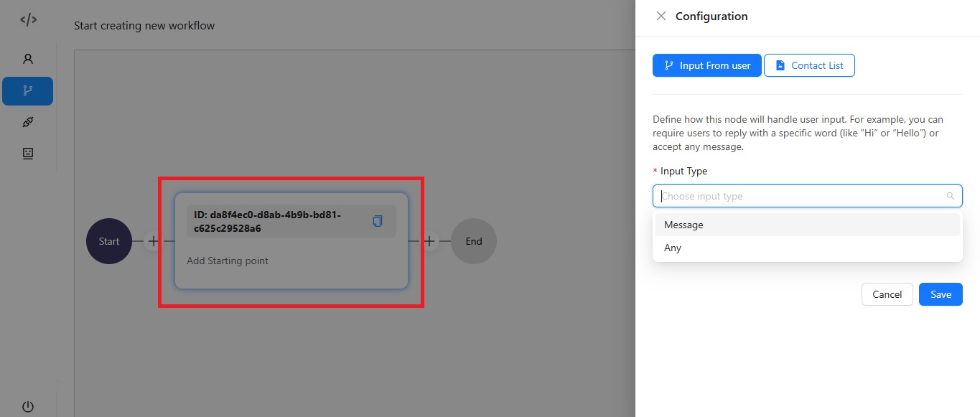Cancel the configuration changes
Viewport: 980px width, 417px height.
pos(887,294)
